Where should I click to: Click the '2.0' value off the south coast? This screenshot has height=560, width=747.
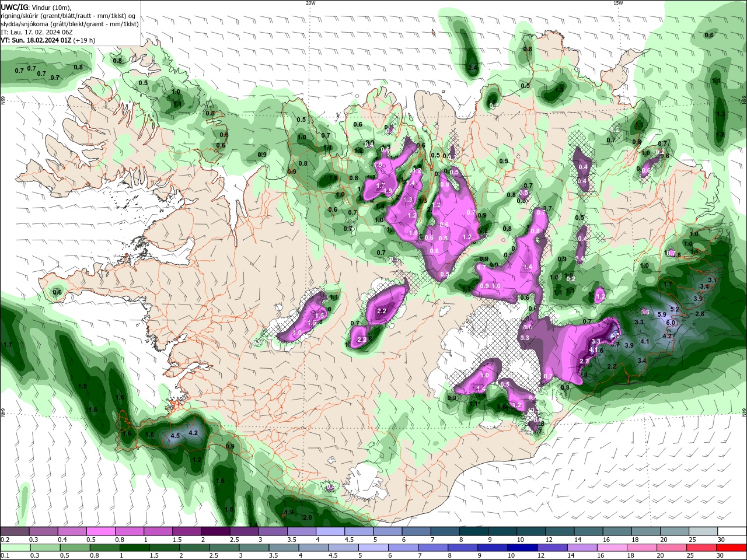[308, 517]
